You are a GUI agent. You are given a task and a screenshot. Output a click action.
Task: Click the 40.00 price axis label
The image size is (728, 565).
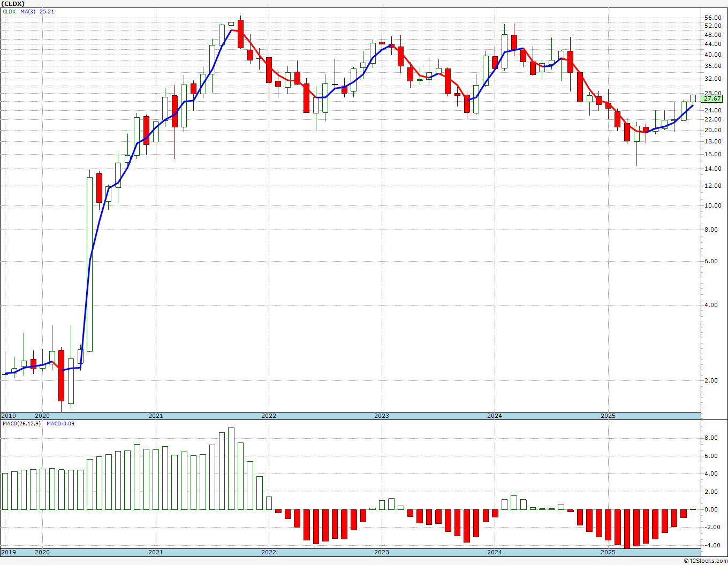coord(712,55)
